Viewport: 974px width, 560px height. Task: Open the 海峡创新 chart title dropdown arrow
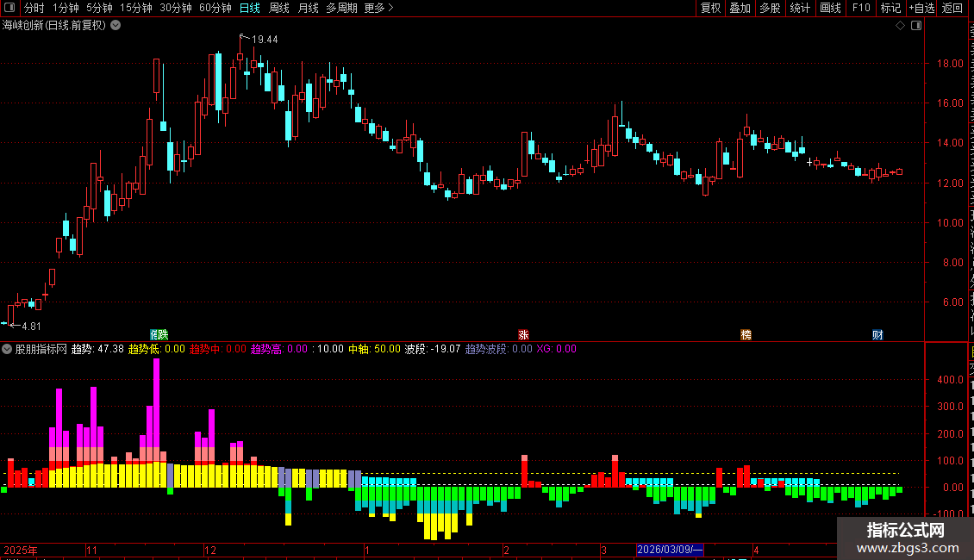click(x=116, y=26)
